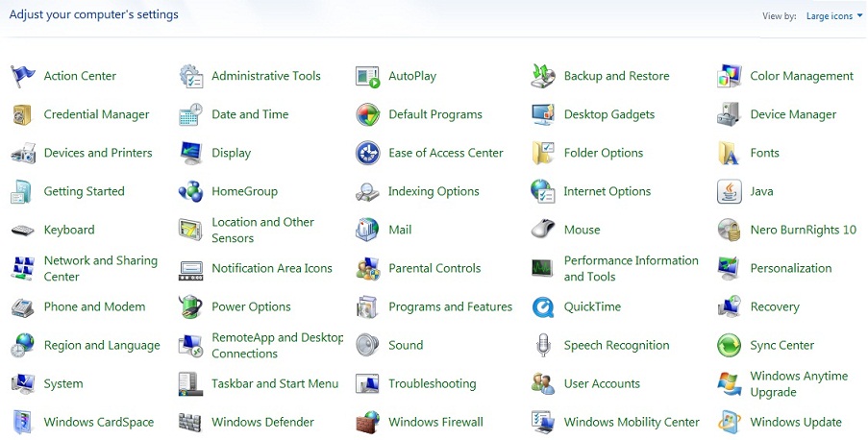The image size is (868, 440).
Task: Open the Getting Started link
Action: [x=85, y=191]
